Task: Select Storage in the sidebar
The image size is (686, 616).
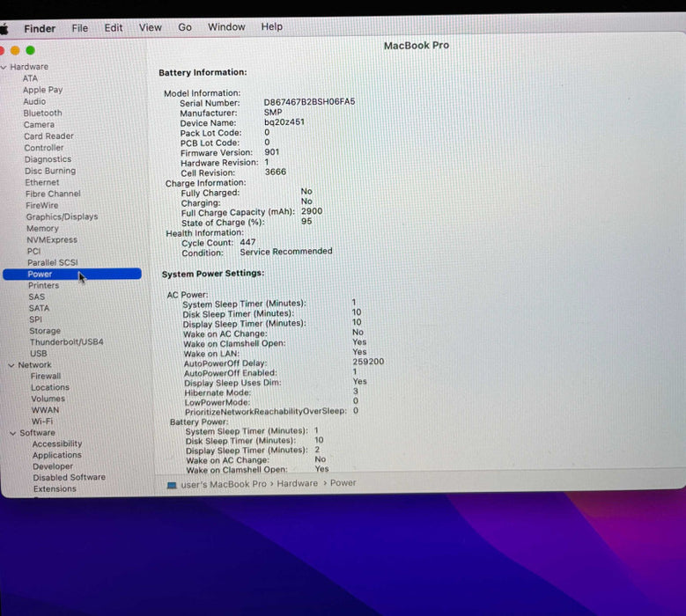Action: tap(45, 331)
